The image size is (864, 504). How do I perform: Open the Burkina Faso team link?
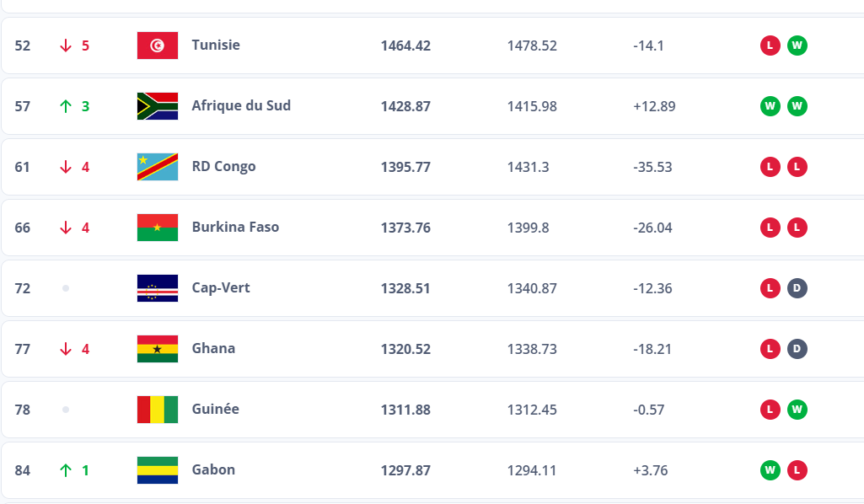coord(235,227)
